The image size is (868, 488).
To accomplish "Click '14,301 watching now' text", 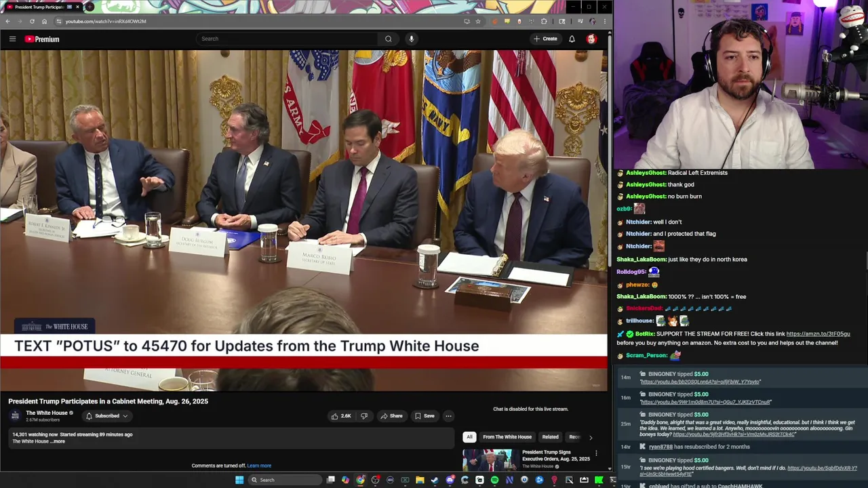I will 35,434.
